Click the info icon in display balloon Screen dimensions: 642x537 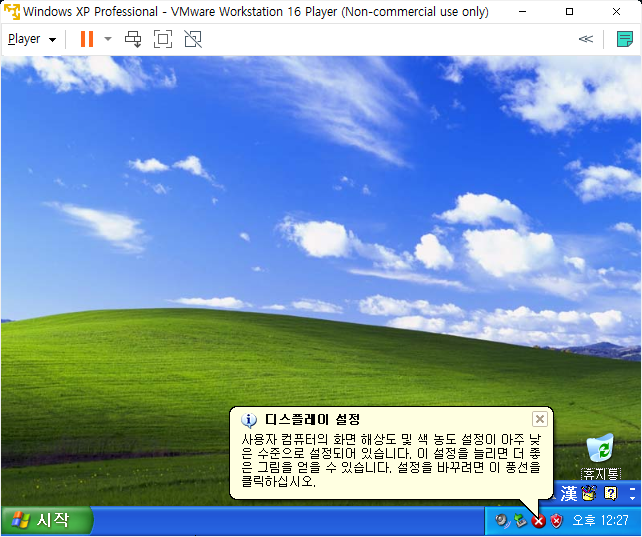(x=249, y=420)
